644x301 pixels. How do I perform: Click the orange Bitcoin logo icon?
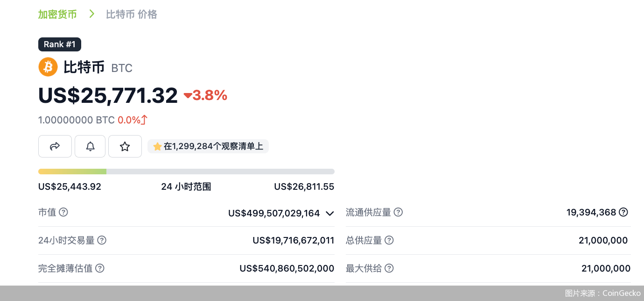(x=47, y=66)
